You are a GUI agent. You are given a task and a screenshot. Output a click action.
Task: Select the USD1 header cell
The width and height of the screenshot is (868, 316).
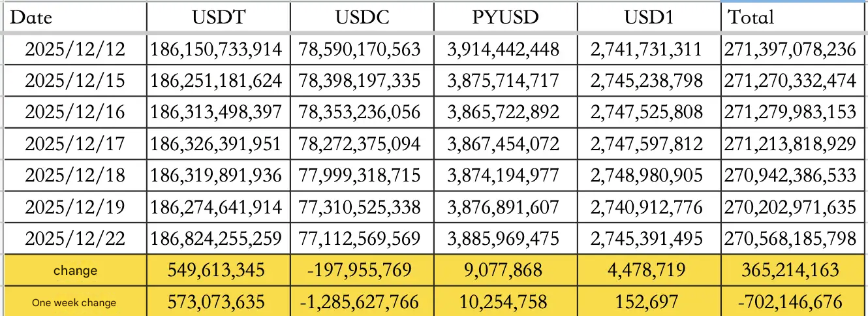(x=649, y=17)
